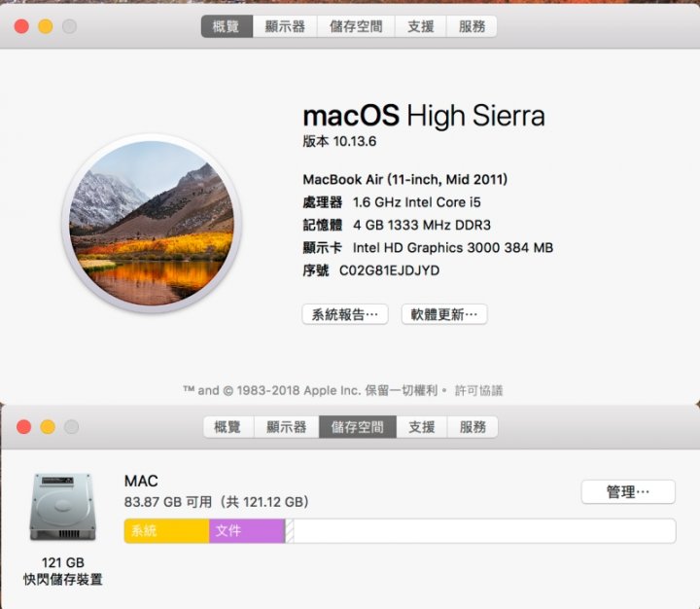The height and width of the screenshot is (609, 700).
Task: Minimize the lower storage window
Action: pyautogui.click(x=48, y=427)
